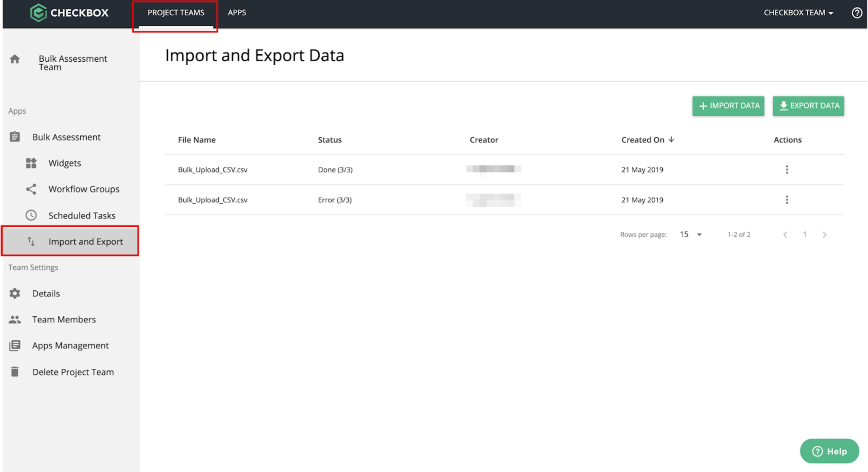Click Bulk_Upload_CSV.csv in the Done row

coord(213,169)
